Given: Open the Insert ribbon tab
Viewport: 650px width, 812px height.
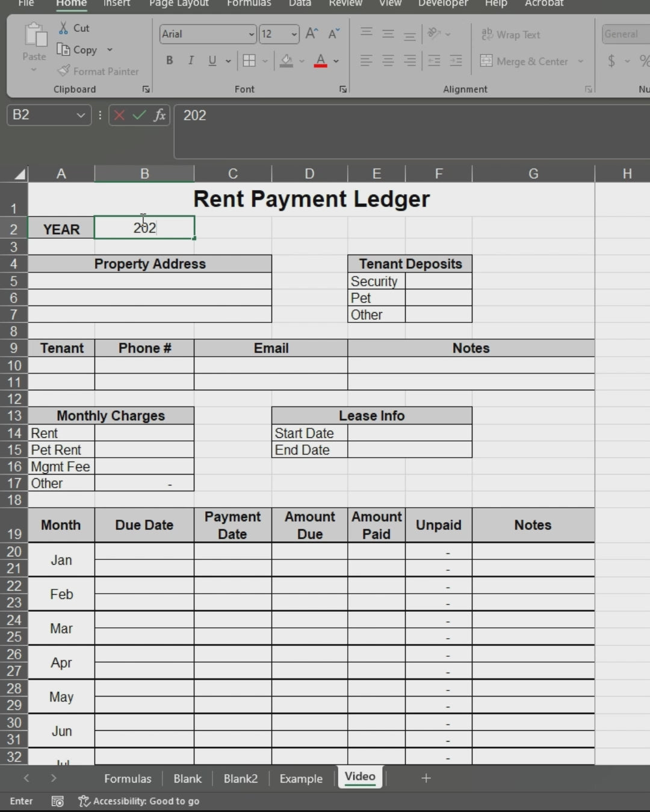Looking at the screenshot, I should point(117,4).
